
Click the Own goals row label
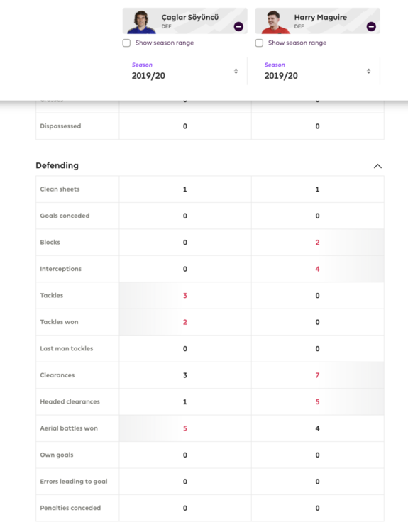click(57, 455)
